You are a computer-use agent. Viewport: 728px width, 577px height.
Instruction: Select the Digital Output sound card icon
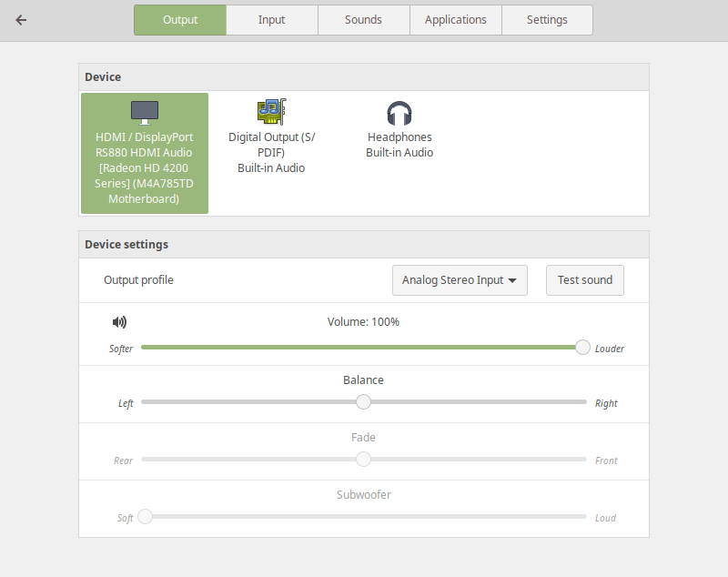coord(271,111)
